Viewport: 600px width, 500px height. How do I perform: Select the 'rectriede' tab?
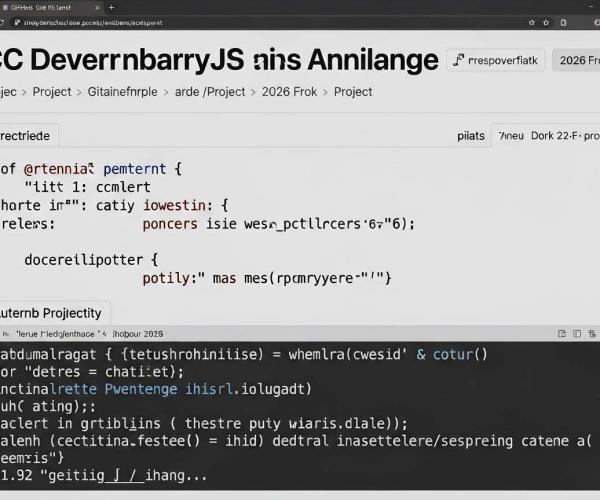(x=27, y=136)
